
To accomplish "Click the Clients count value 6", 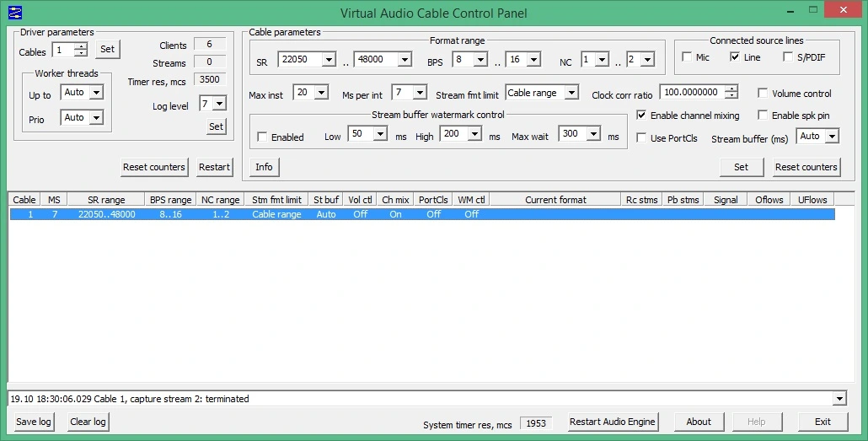I will pos(210,45).
